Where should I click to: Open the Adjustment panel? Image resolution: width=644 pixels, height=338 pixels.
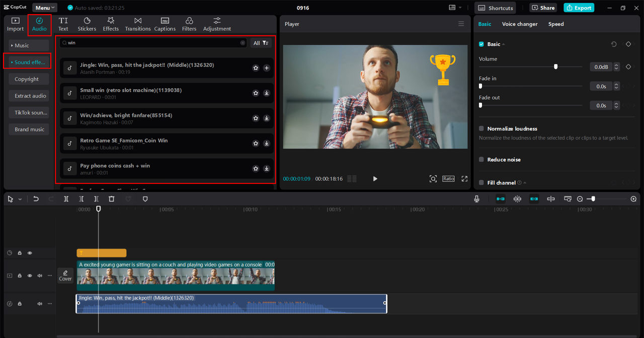click(217, 24)
